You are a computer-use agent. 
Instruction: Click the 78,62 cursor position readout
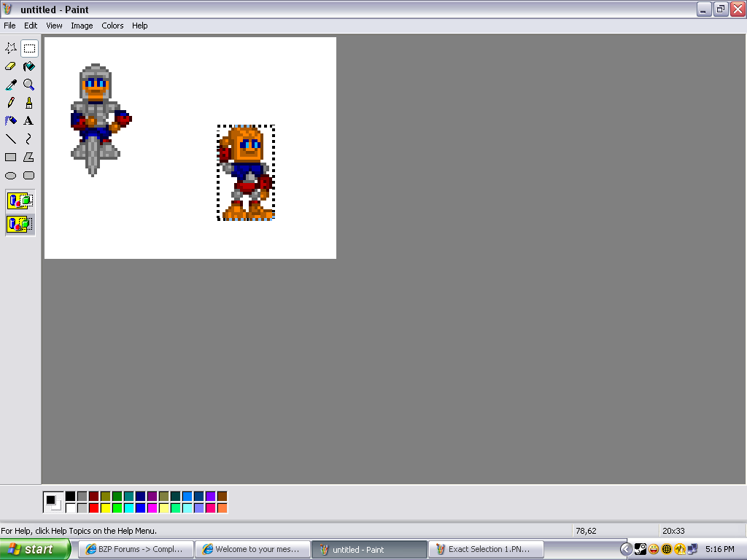click(x=586, y=531)
